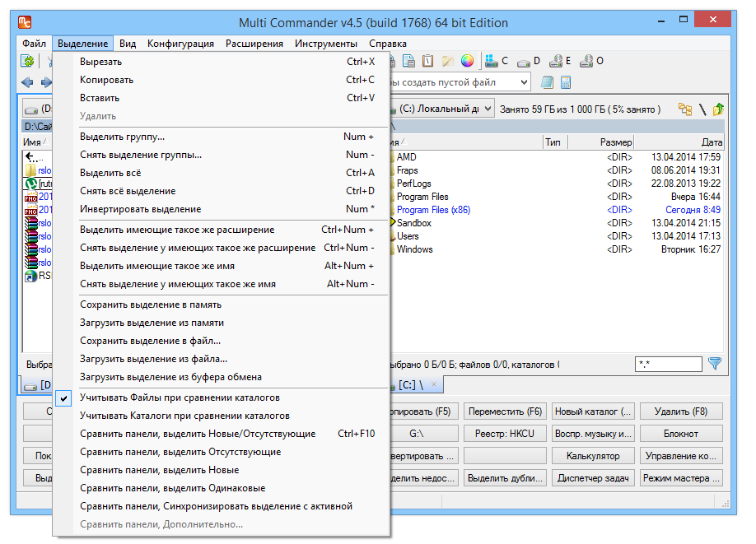Click the *.* filter input field
Image resolution: width=756 pixels, height=544 pixels.
pos(668,364)
